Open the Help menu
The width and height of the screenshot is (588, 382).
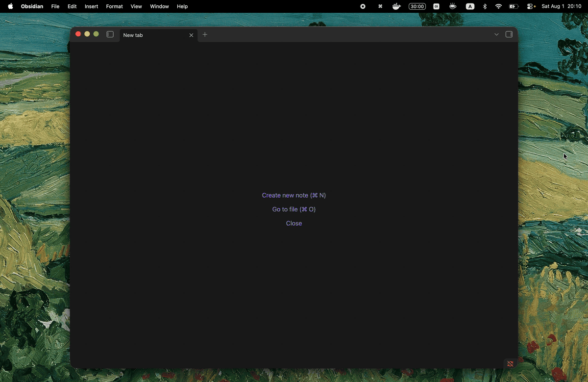182,6
